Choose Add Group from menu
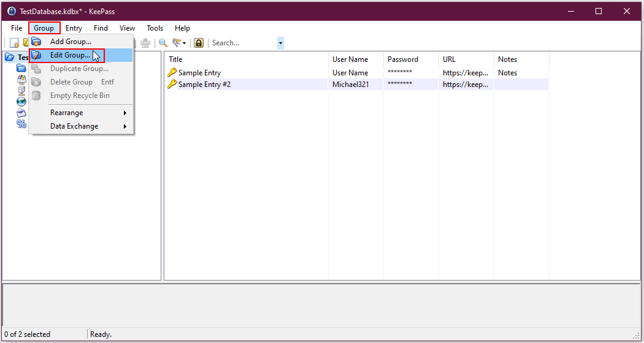The width and height of the screenshot is (644, 343). 81,42
